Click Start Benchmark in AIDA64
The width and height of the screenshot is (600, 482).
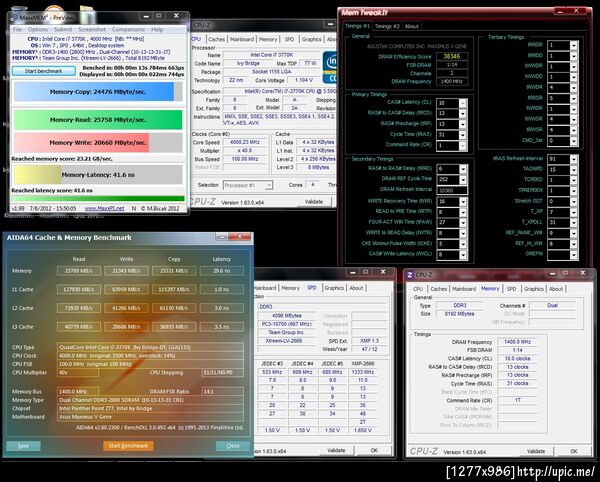pos(128,446)
